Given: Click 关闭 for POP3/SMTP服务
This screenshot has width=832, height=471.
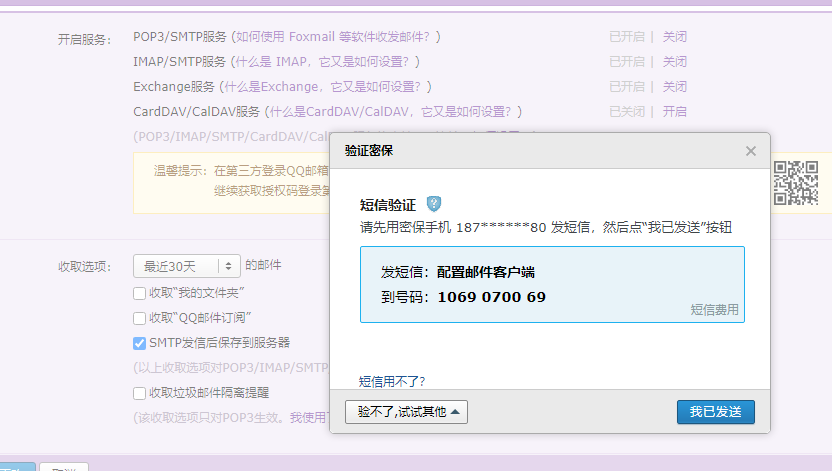Looking at the screenshot, I should click(x=675, y=37).
